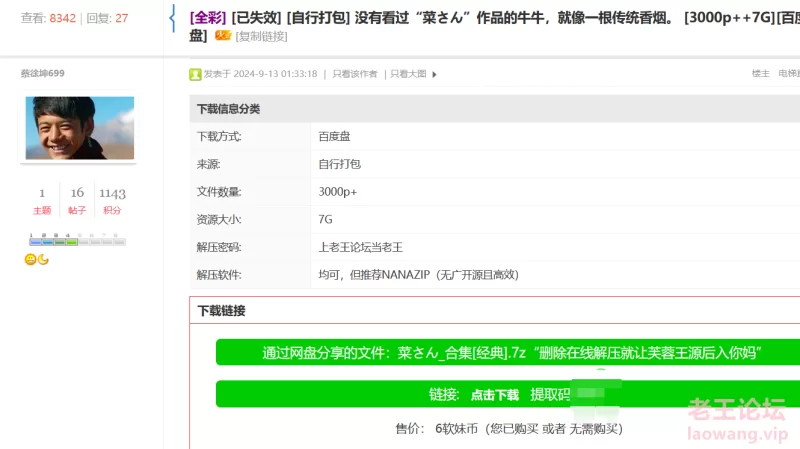Click the smiley face icon under the level bar
Viewport: 800px width, 449px height.
click(31, 260)
